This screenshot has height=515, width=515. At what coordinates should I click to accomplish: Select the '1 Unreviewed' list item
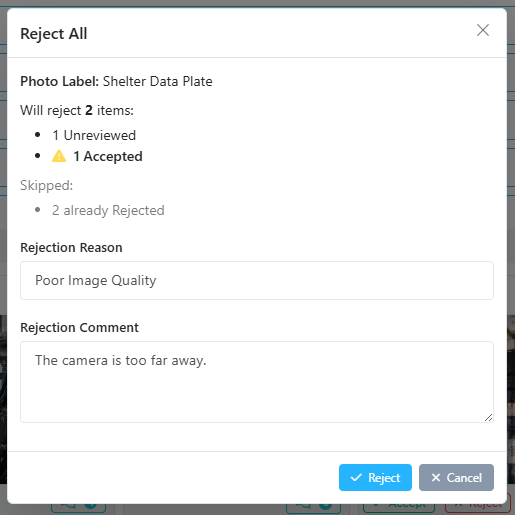click(94, 135)
